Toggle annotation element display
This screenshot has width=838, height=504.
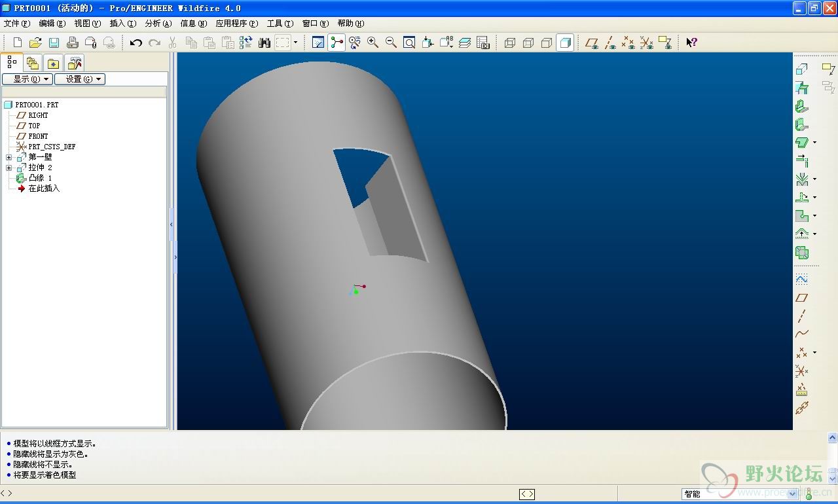[665, 43]
